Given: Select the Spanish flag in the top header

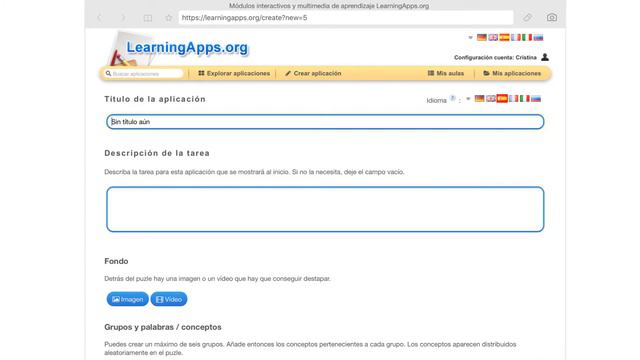Looking at the screenshot, I should (504, 38).
